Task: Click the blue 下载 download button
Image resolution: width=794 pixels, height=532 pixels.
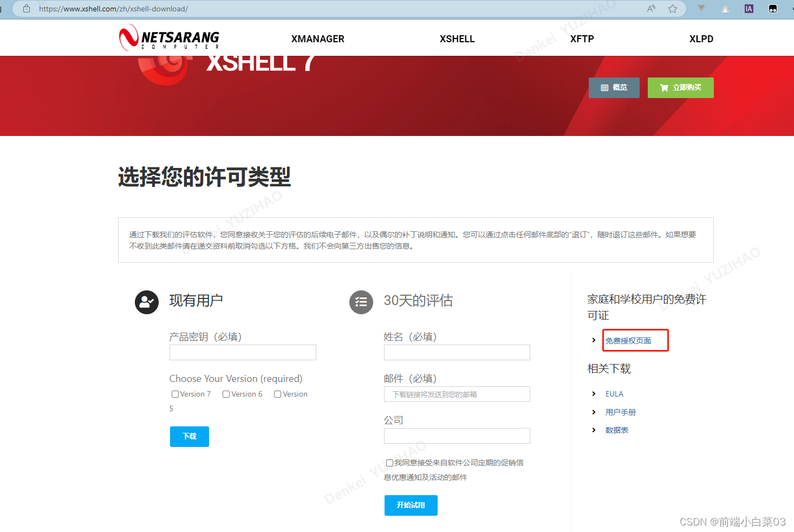Action: [190, 437]
